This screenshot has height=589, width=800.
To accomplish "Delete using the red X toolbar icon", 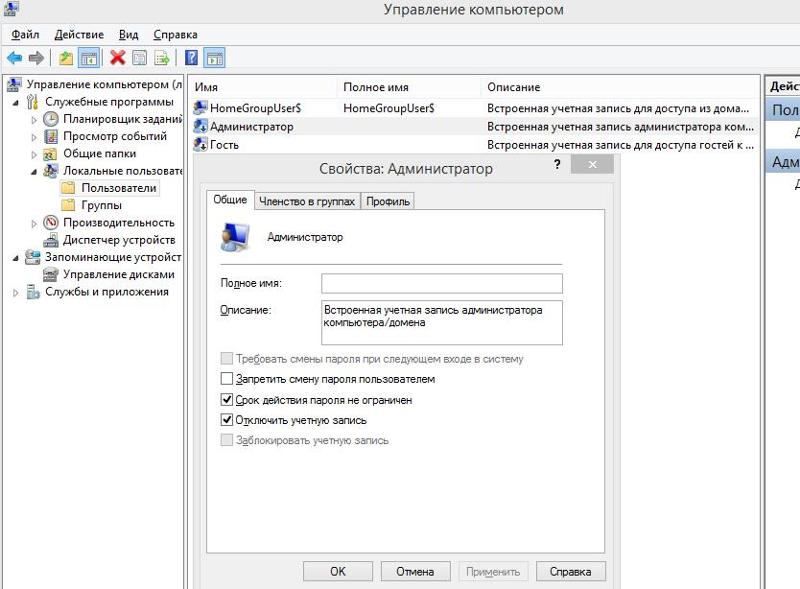I will [x=118, y=58].
